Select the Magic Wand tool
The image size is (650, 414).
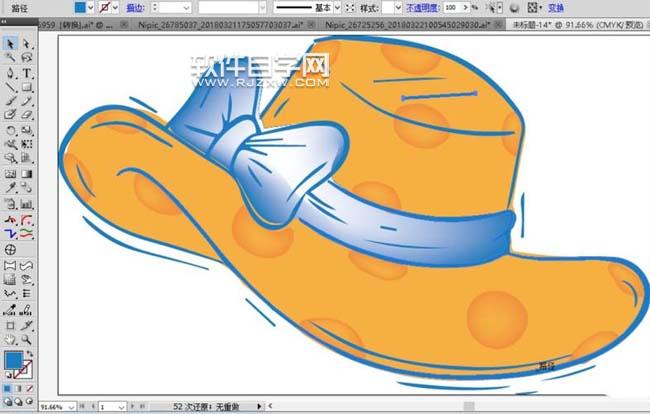click(x=10, y=58)
